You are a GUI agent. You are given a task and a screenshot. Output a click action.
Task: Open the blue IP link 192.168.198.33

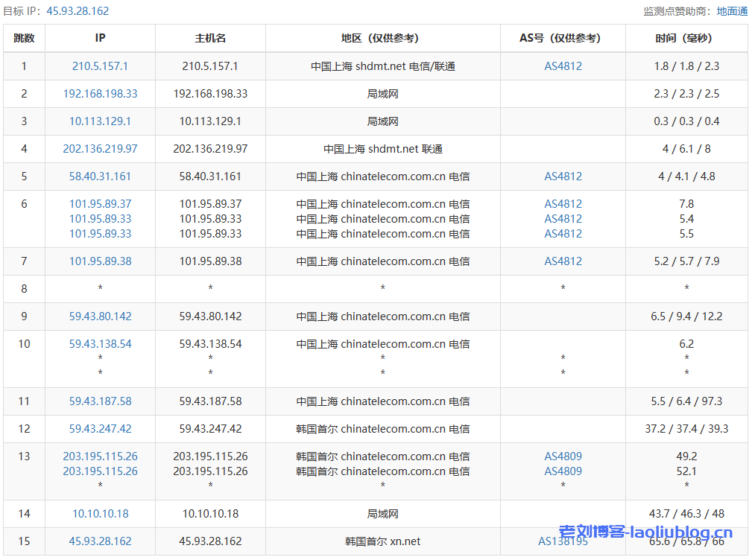click(100, 94)
